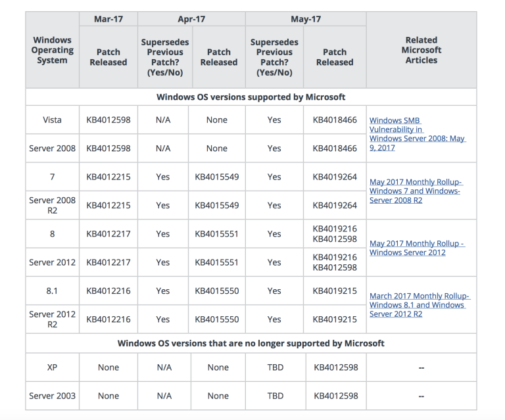Click the Server 2008 operating system cell
Image resolution: width=505 pixels, height=420 pixels.
click(x=52, y=148)
